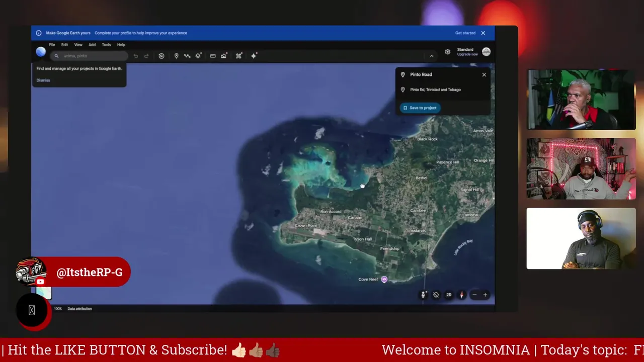The height and width of the screenshot is (362, 644).
Task: Collapse the toolbar with chevron arrow
Action: pyautogui.click(x=431, y=56)
